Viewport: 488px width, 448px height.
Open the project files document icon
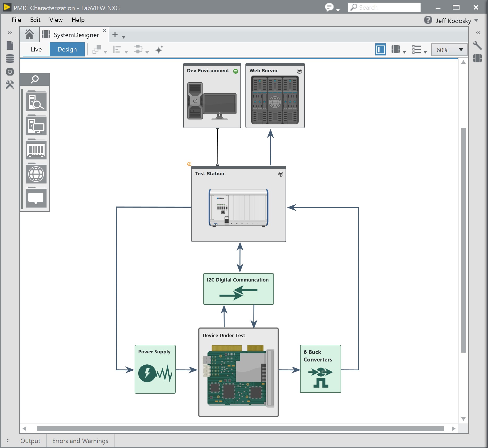[10, 45]
